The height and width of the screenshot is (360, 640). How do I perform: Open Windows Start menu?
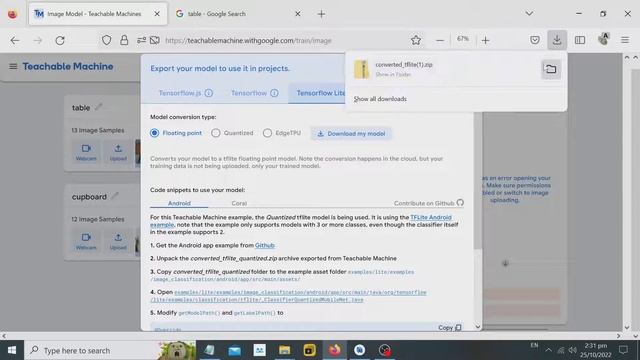(x=12, y=350)
